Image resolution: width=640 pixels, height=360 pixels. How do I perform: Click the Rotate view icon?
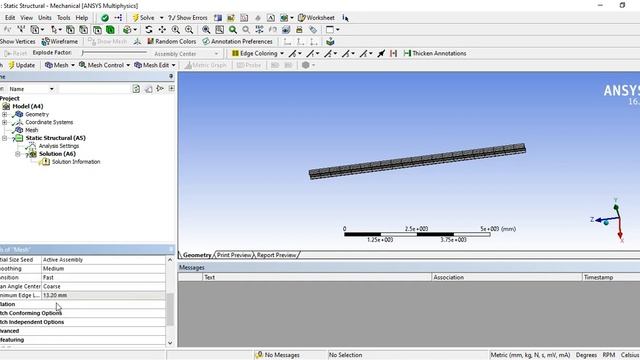(149, 30)
